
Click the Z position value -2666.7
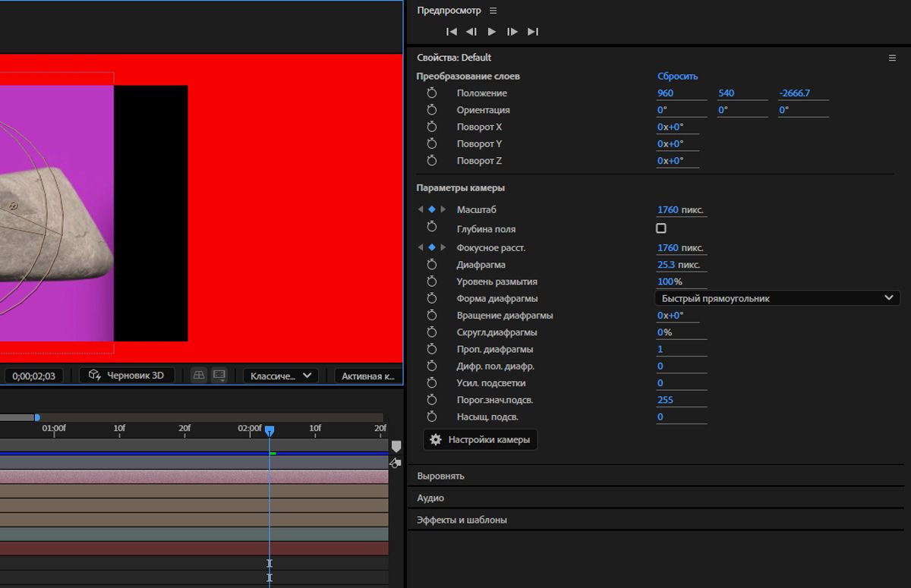click(794, 93)
